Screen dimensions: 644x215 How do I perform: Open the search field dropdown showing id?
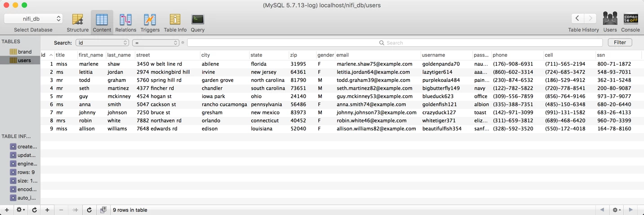102,43
